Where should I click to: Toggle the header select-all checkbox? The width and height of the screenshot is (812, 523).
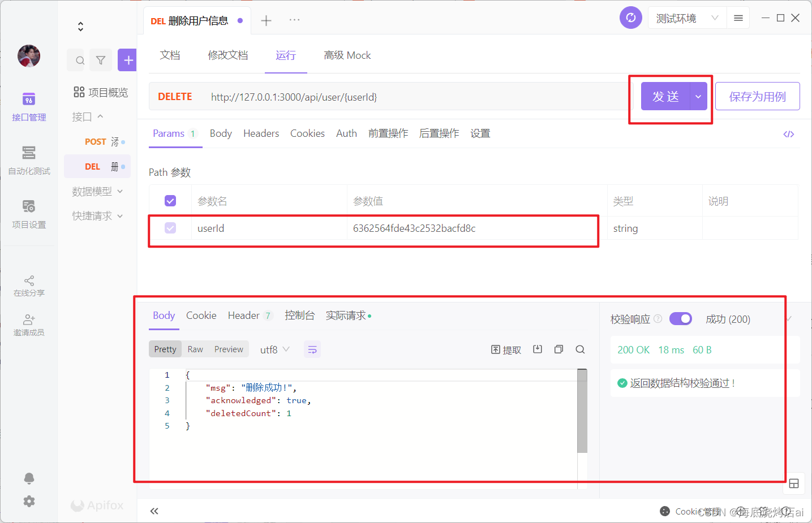point(170,201)
